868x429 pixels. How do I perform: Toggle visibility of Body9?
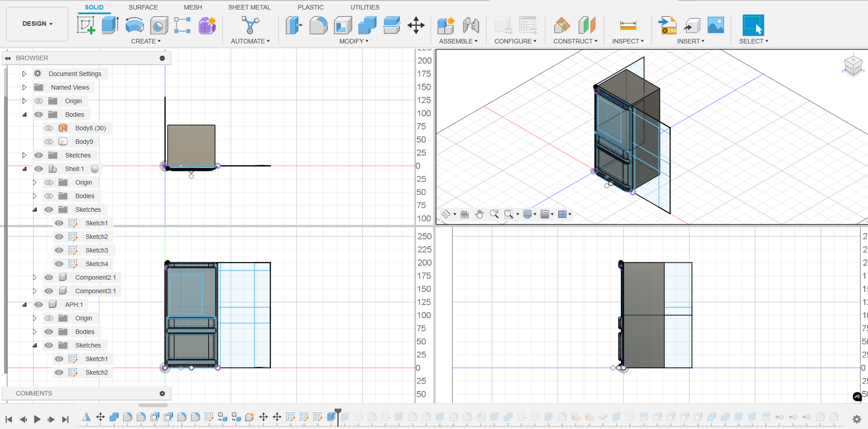49,142
